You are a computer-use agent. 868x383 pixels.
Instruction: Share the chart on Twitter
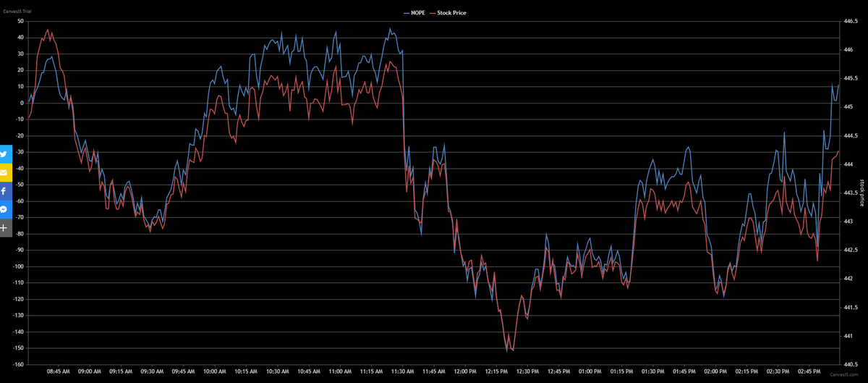click(6, 154)
